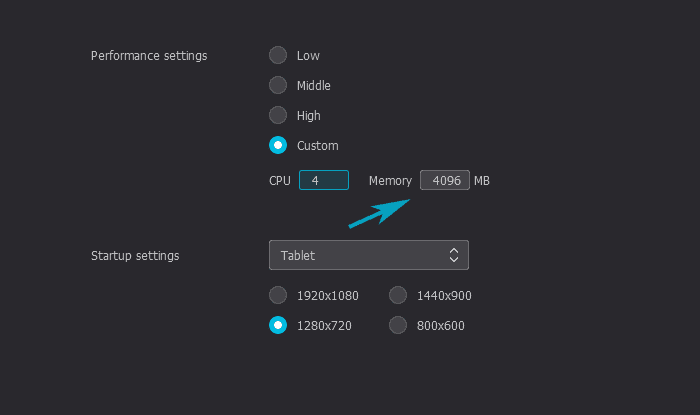Click the CPU count input field

click(324, 180)
